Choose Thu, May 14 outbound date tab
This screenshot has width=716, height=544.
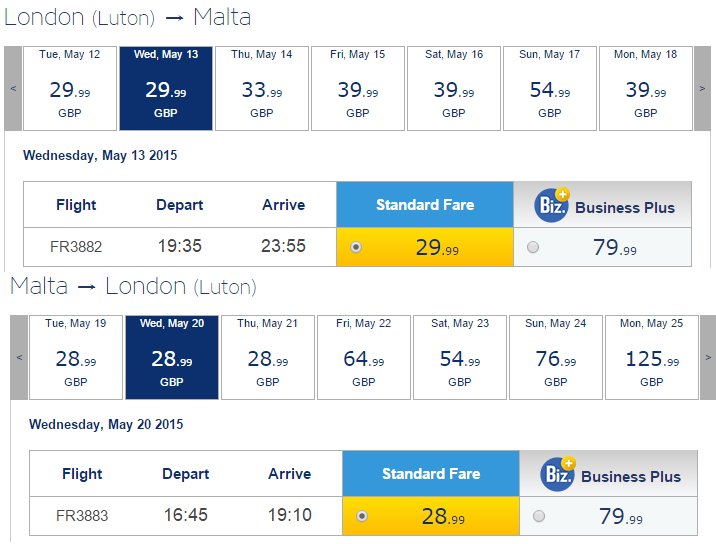pos(261,88)
